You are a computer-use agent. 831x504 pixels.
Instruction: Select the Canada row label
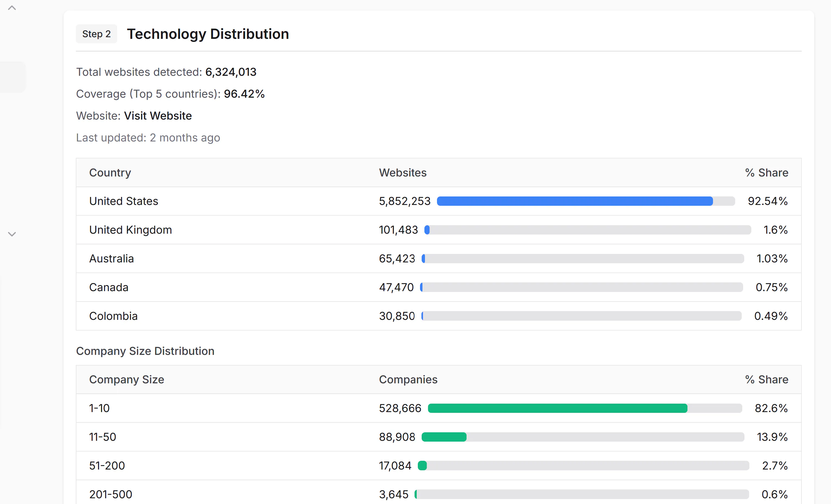109,287
